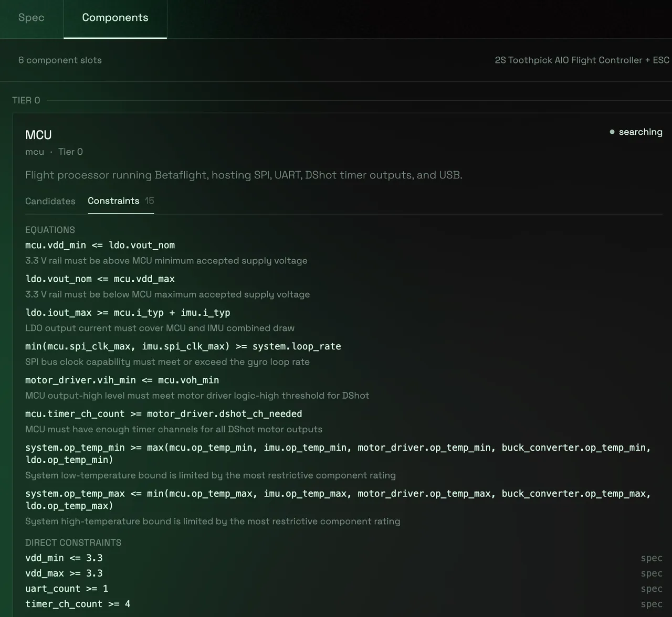Viewport: 672px width, 617px height.
Task: Click the spec tag beside vdd_max constraint
Action: pos(652,573)
